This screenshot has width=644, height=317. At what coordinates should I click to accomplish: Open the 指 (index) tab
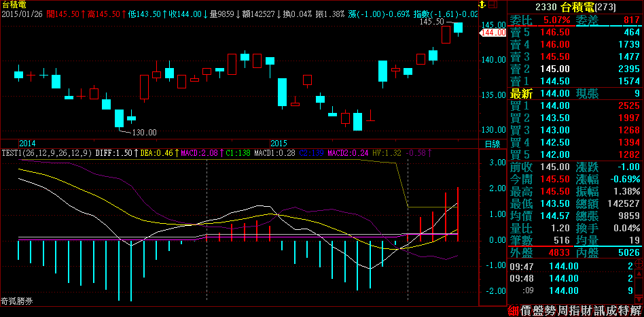click(x=578, y=310)
